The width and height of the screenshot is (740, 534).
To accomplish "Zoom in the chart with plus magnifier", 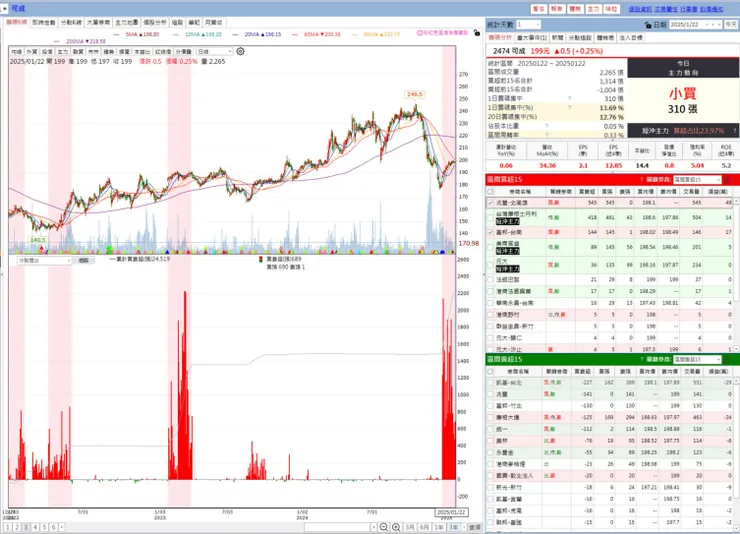I will pos(396,527).
